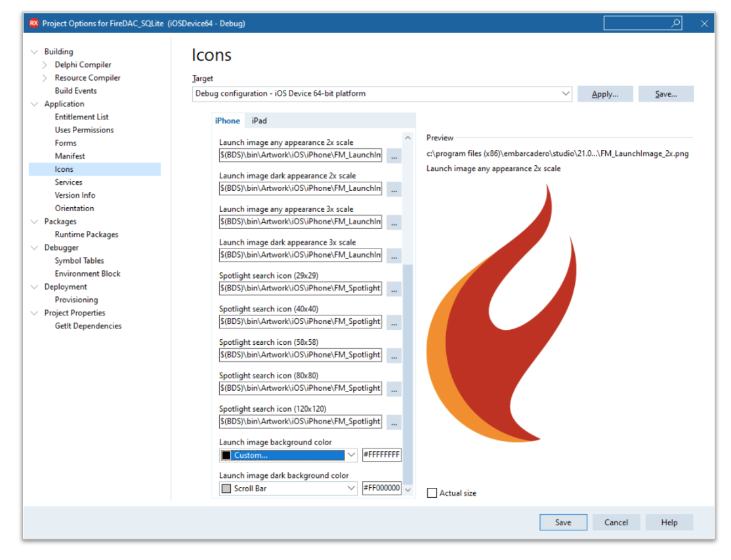Click Launch image any appearance 2x path field
This screenshot has width=731, height=560.
click(x=301, y=155)
